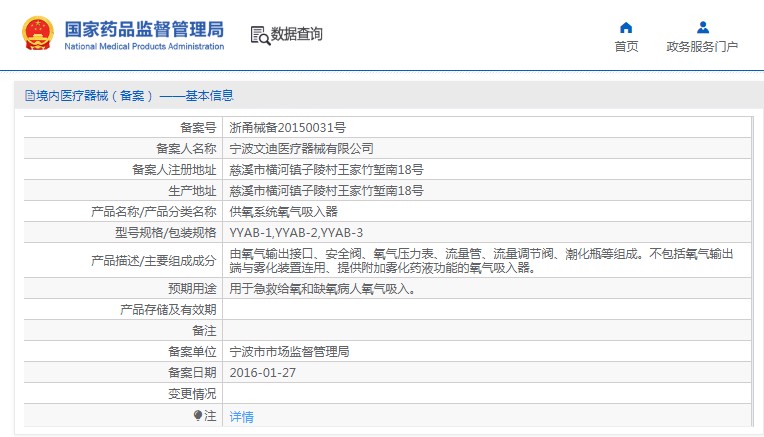Click the 生产地址 address value

(326, 190)
